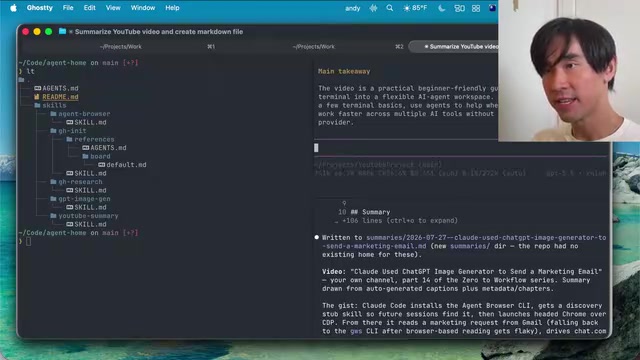The height and width of the screenshot is (360, 640).
Task: Click the default.md file entry
Action: pos(126,165)
